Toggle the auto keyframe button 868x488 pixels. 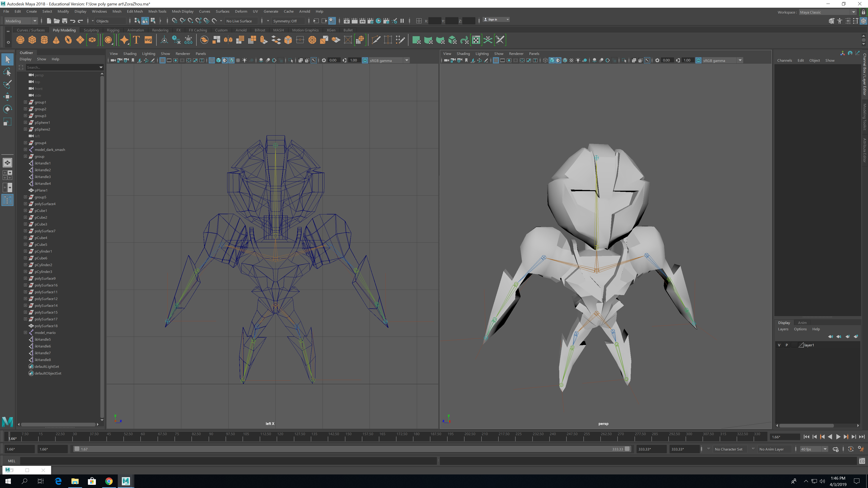(x=850, y=449)
